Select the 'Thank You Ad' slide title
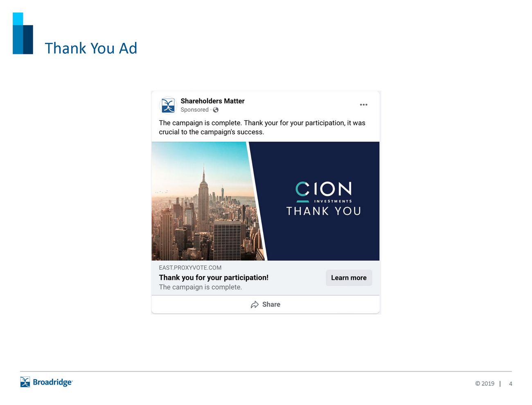 (91, 48)
